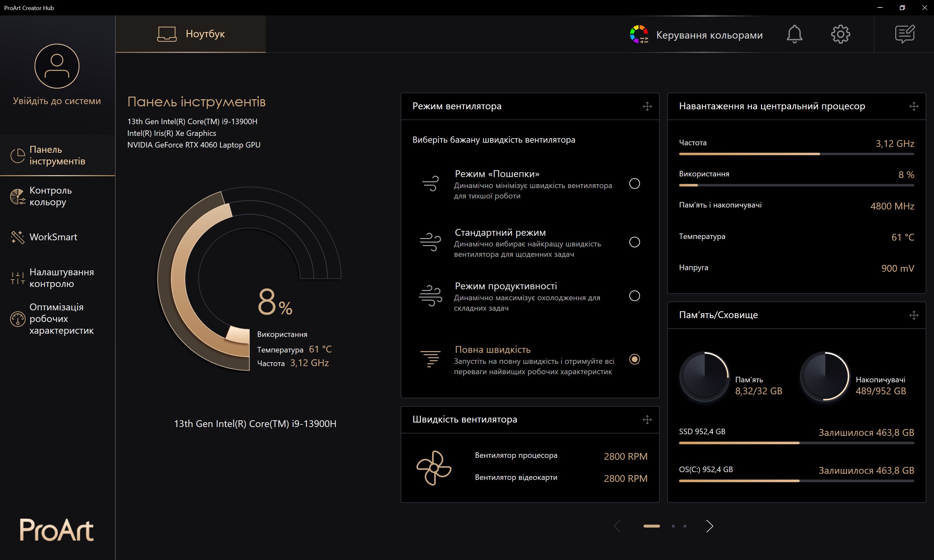Click move handle on Пам'ять/Сховище panel

click(914, 315)
